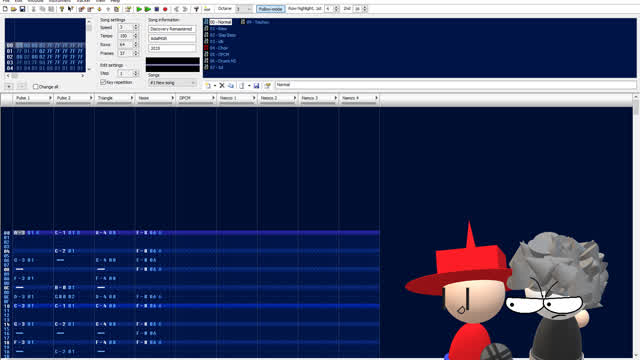
Task: Toggle edit mode with the red record button
Action: tap(165, 9)
